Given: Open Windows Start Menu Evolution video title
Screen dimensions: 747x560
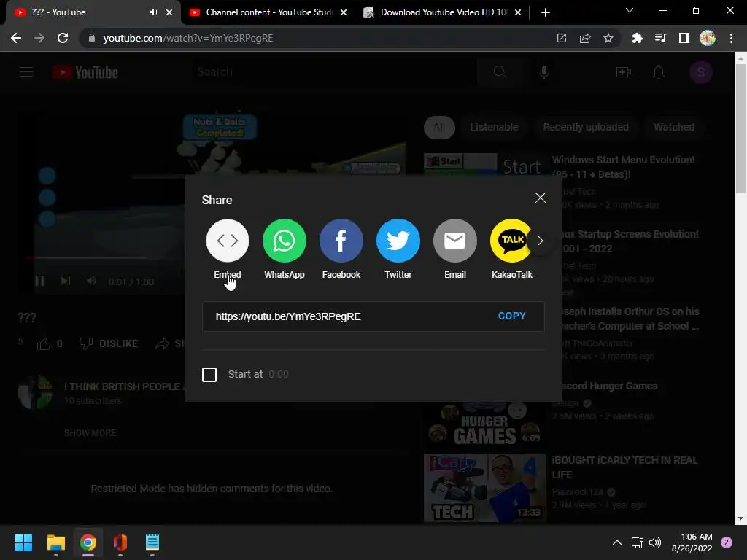Looking at the screenshot, I should click(x=623, y=167).
